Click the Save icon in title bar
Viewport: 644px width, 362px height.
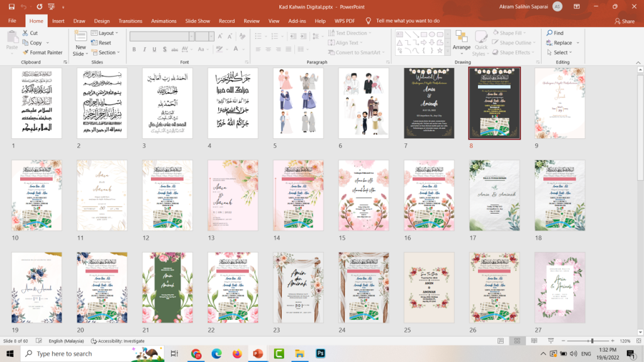(x=10, y=7)
